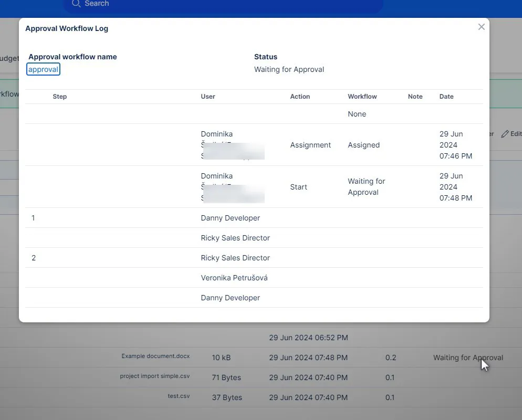Screen dimensions: 522x420
Task: Click the Start action entry
Action: click(298, 187)
